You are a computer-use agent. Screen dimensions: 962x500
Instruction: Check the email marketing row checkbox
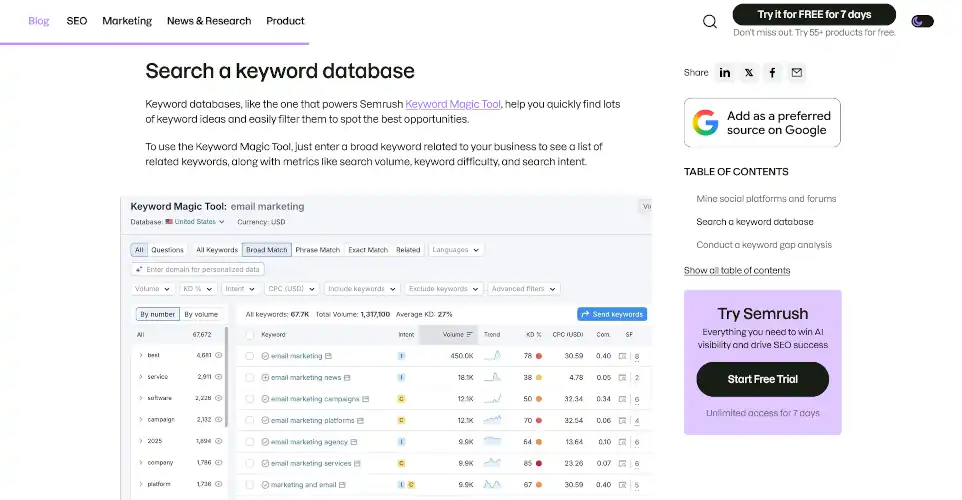250,356
